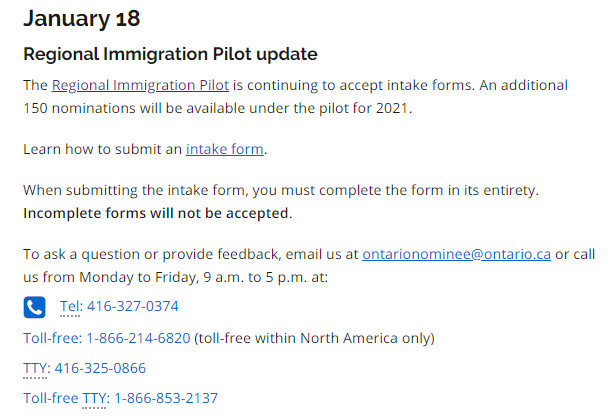Click the TTY abbreviation before 416-325-0866
Image resolution: width=609 pixels, height=420 pixels.
pos(35,368)
